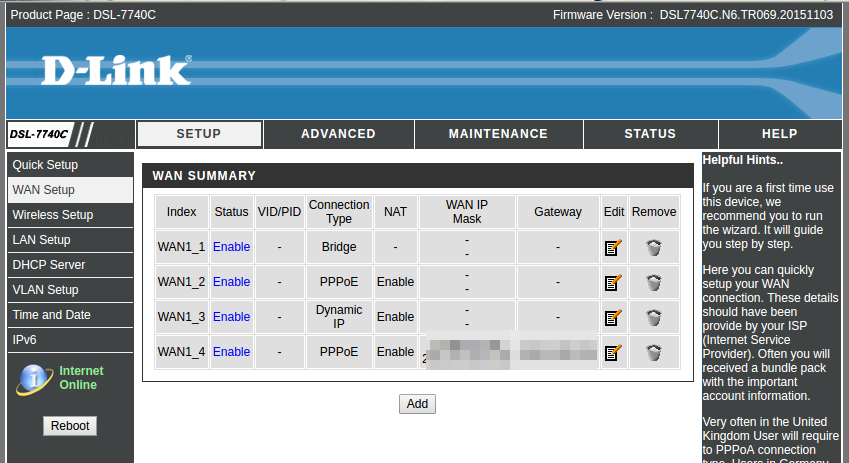Viewport: 849px width, 463px height.
Task: Delete WAN1_2 using its trash icon
Action: [653, 282]
